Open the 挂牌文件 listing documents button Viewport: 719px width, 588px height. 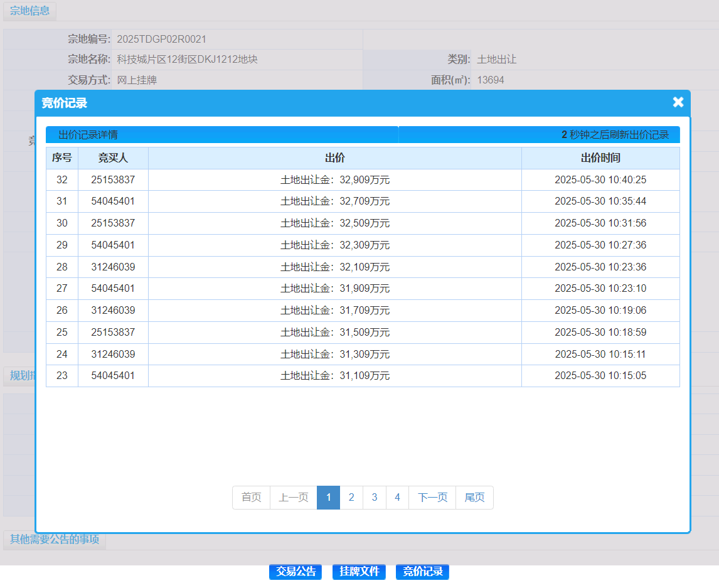tap(359, 572)
